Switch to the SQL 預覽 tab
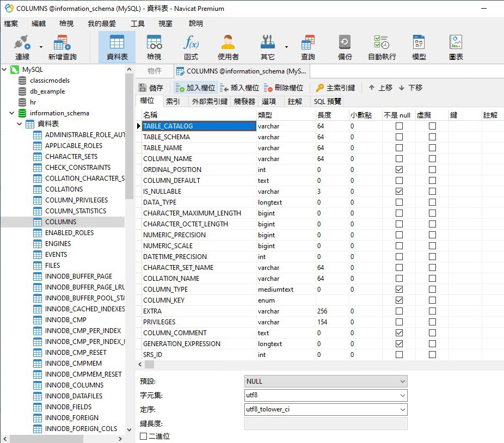 327,101
